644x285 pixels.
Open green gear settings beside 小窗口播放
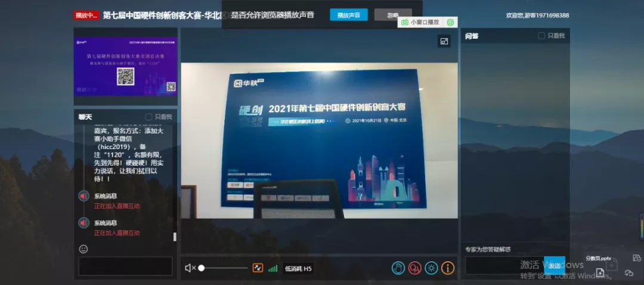click(x=450, y=22)
